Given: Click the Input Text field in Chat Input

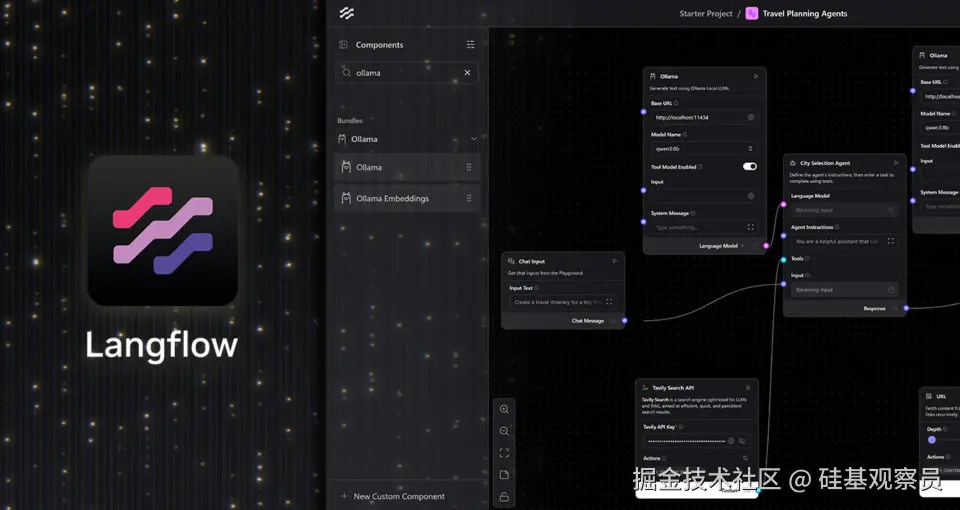Looking at the screenshot, I should tap(563, 302).
